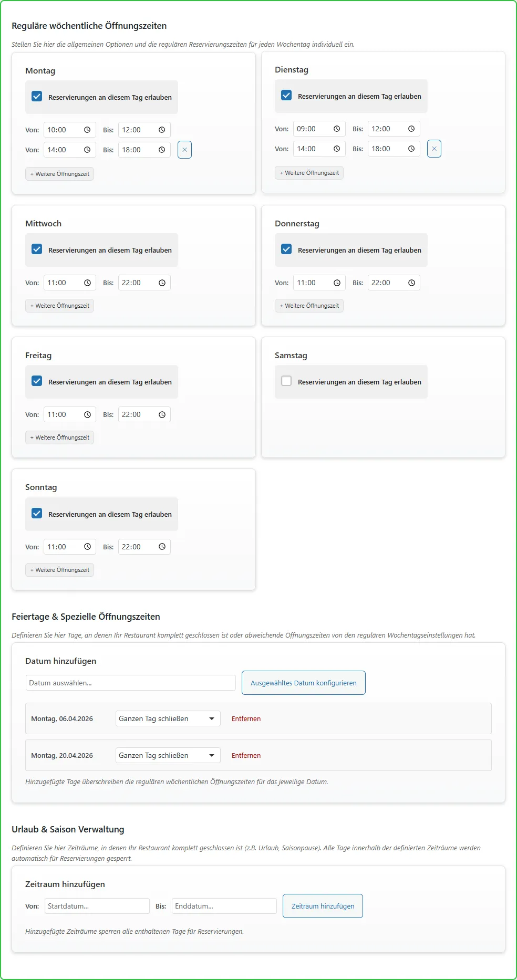This screenshot has width=517, height=980.
Task: Focus the Datum auswählen input field
Action: (130, 683)
